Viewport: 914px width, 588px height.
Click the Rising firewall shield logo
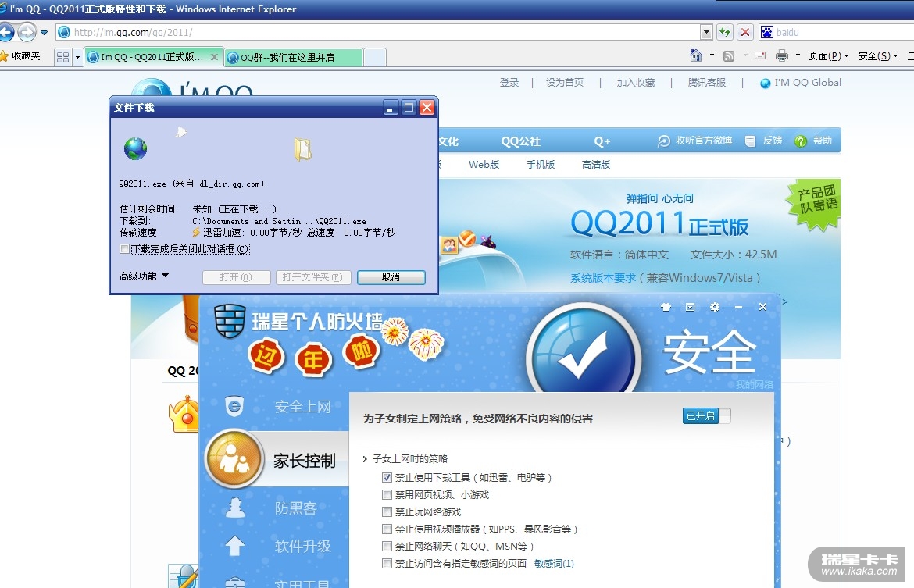(229, 320)
